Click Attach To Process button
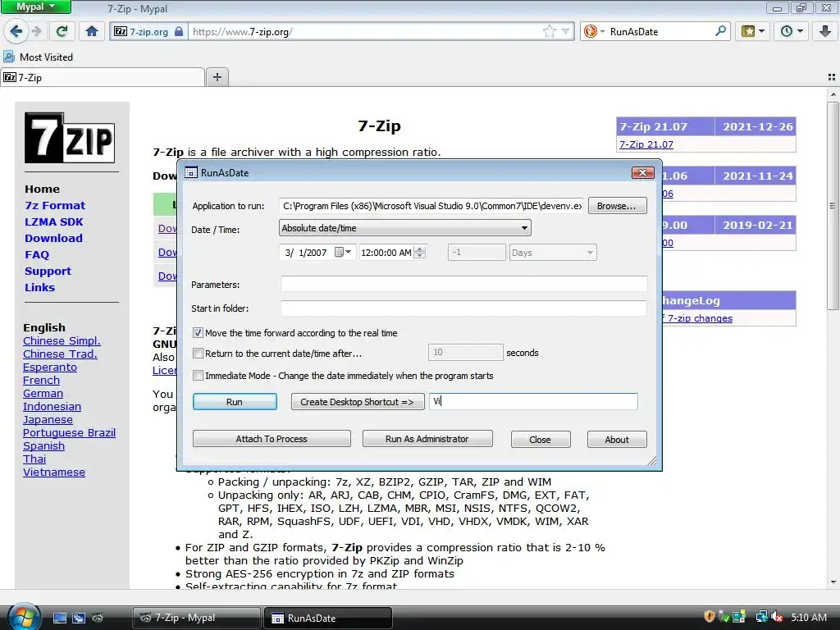Screen dimensions: 840x630 tap(272, 439)
